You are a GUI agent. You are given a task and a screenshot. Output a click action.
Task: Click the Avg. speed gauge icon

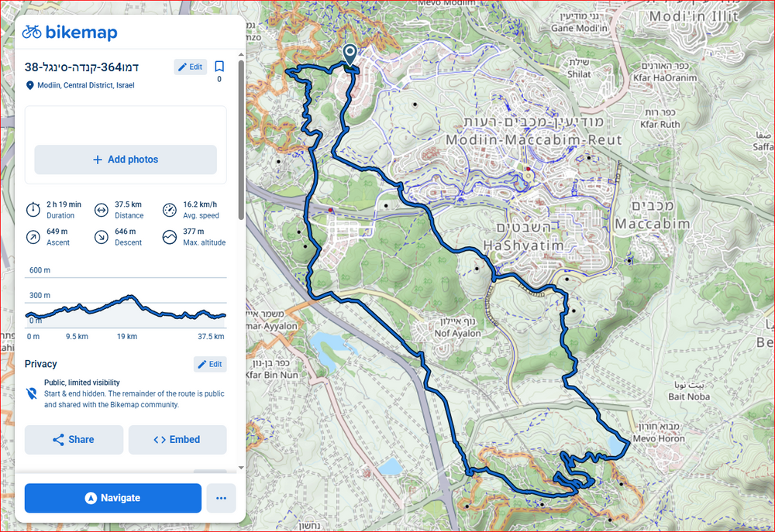pyautogui.click(x=170, y=210)
